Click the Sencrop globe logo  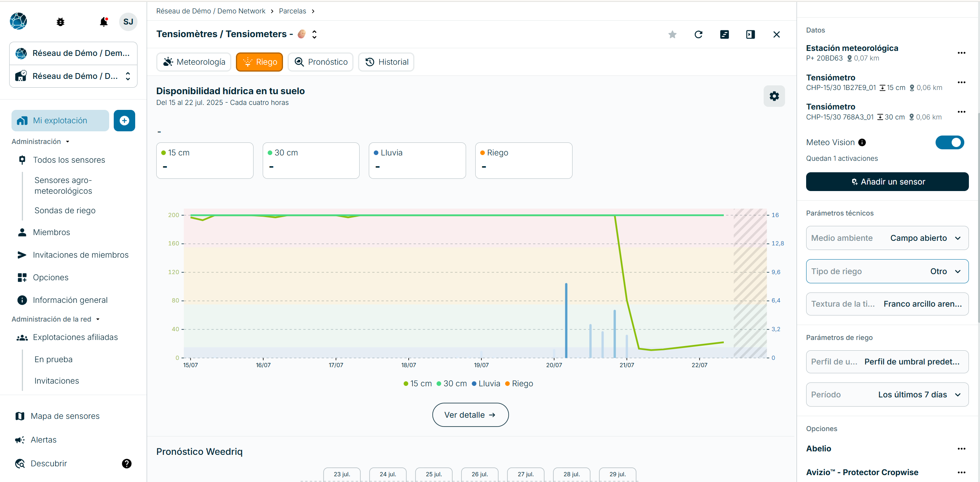click(18, 21)
